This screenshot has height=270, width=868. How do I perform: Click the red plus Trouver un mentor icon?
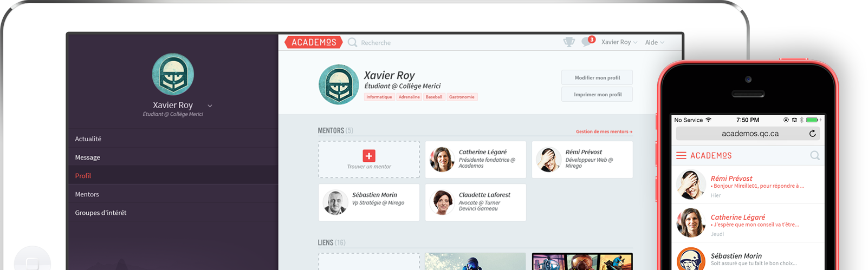click(369, 156)
